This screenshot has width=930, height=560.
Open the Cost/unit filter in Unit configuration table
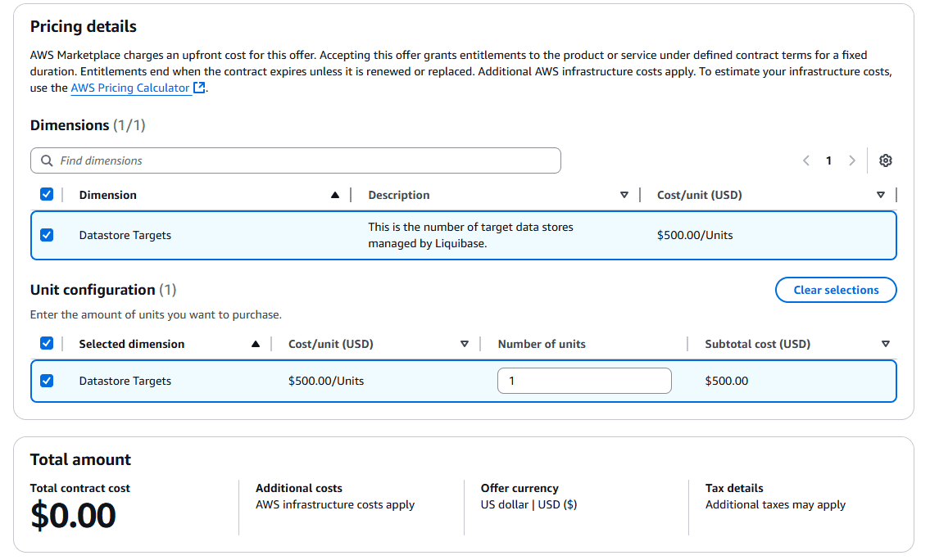(x=465, y=344)
